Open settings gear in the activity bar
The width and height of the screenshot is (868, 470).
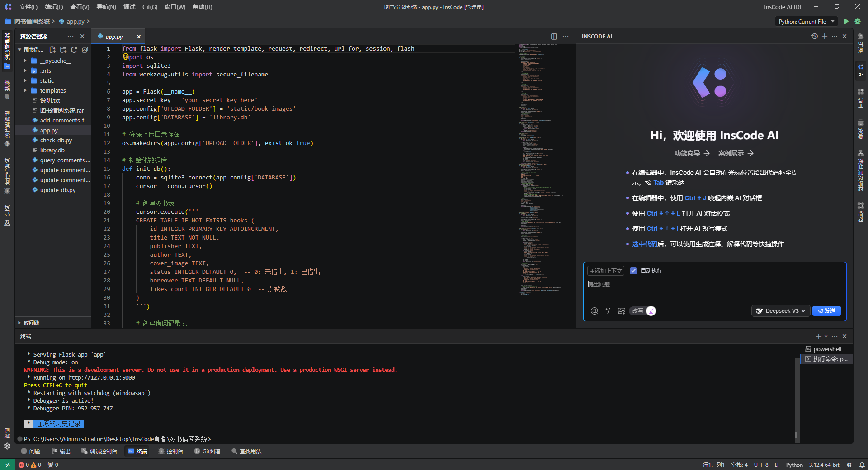[7, 446]
